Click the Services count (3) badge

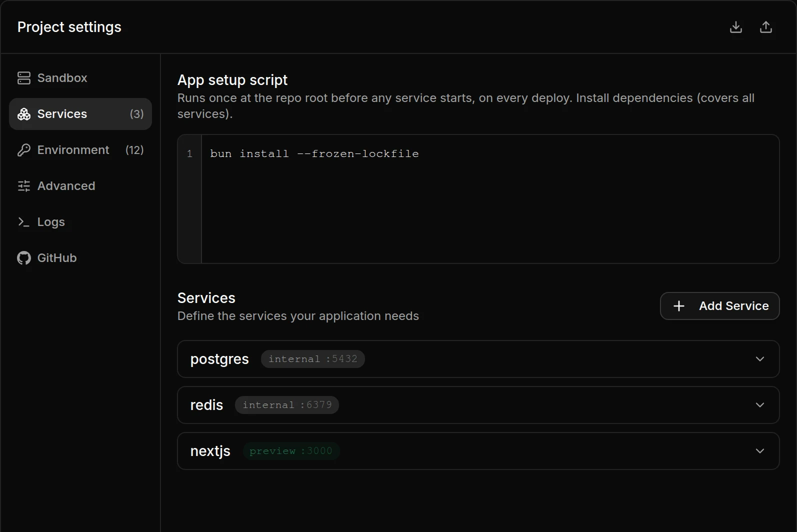(x=136, y=114)
